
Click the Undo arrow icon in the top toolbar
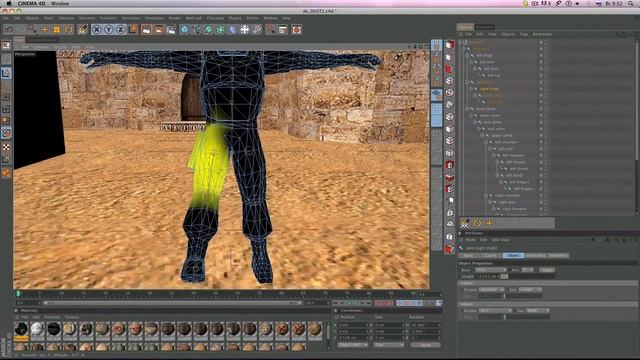(x=9, y=29)
